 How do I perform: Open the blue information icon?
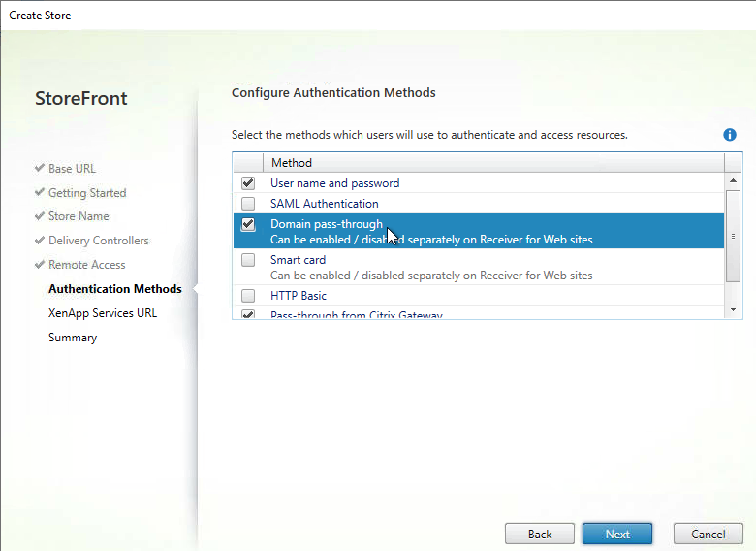pos(730,135)
